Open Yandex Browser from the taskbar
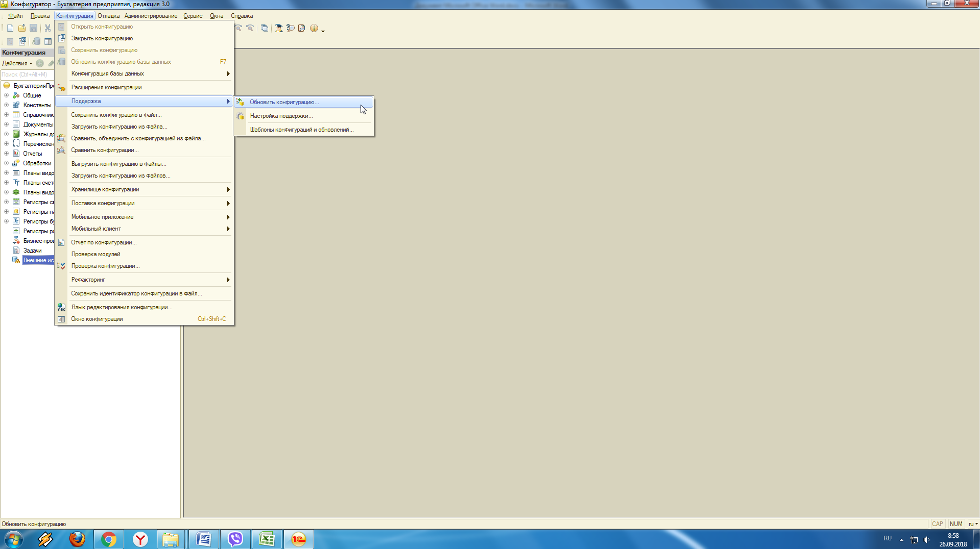980x549 pixels. 140,539
